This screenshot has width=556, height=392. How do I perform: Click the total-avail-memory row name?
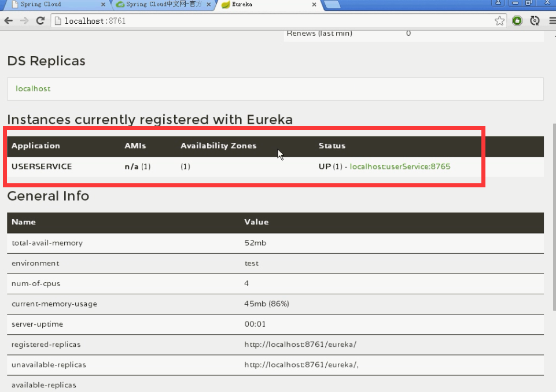click(x=47, y=243)
